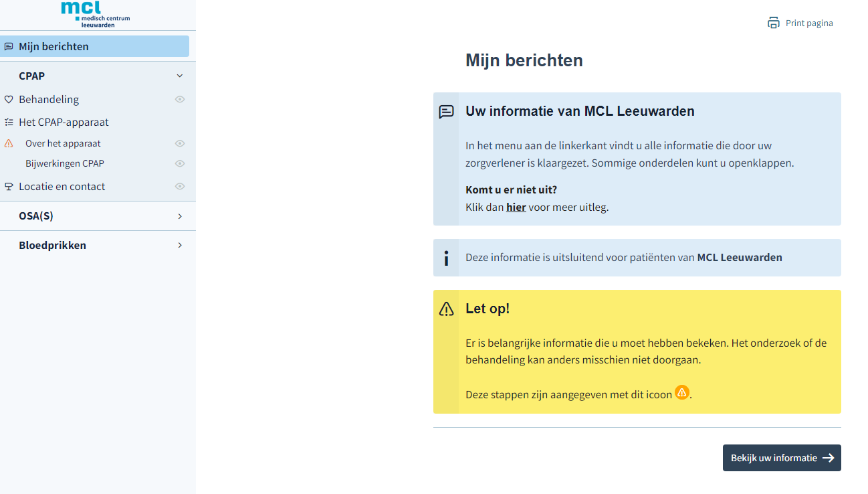Follow the 'hier' link for more explanation
The height and width of the screenshot is (494, 868).
tap(516, 208)
